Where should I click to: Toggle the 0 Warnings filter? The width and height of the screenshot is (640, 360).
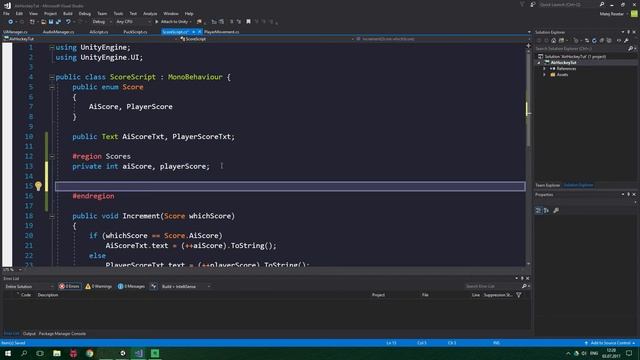[99, 287]
